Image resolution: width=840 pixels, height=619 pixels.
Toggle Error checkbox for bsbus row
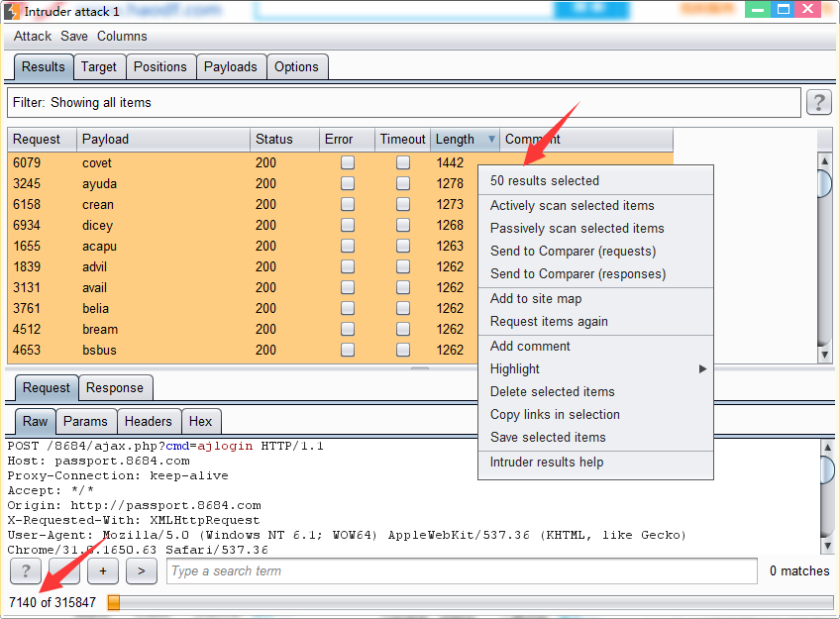click(x=348, y=350)
